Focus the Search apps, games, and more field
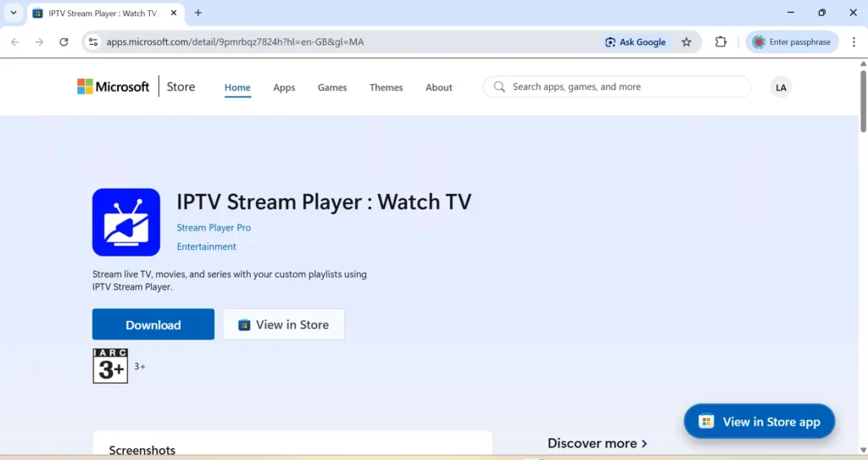 pyautogui.click(x=617, y=87)
